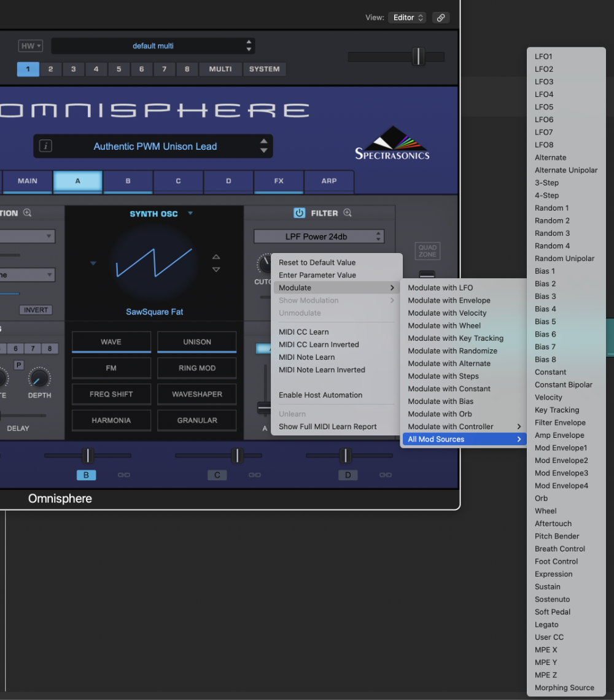Open the FX tab
Viewport: 614px width, 700px height.
[279, 181]
